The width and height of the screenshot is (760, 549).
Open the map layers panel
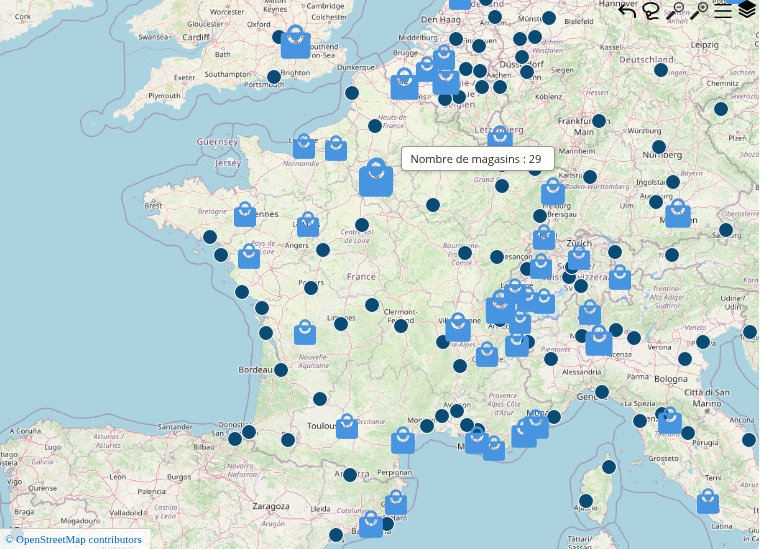747,11
